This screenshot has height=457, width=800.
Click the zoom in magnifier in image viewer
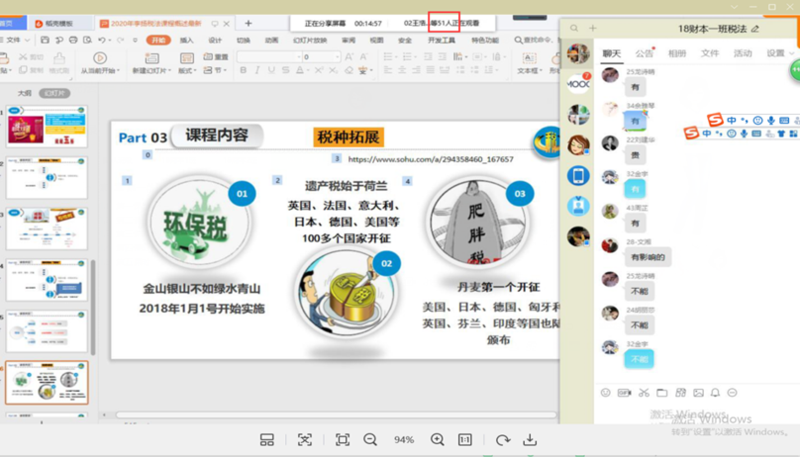tap(437, 440)
